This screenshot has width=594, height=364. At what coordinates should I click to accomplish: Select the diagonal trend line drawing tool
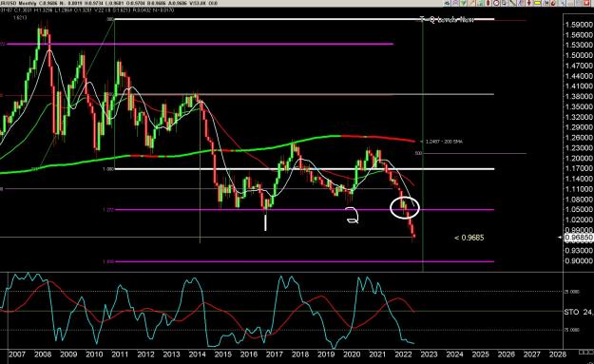click(512, 3)
